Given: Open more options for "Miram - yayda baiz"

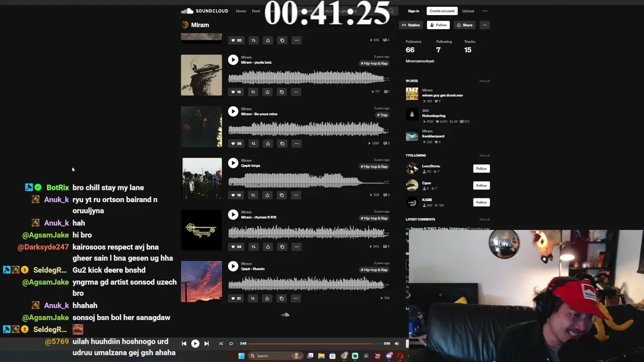Looking at the screenshot, I should 296,92.
